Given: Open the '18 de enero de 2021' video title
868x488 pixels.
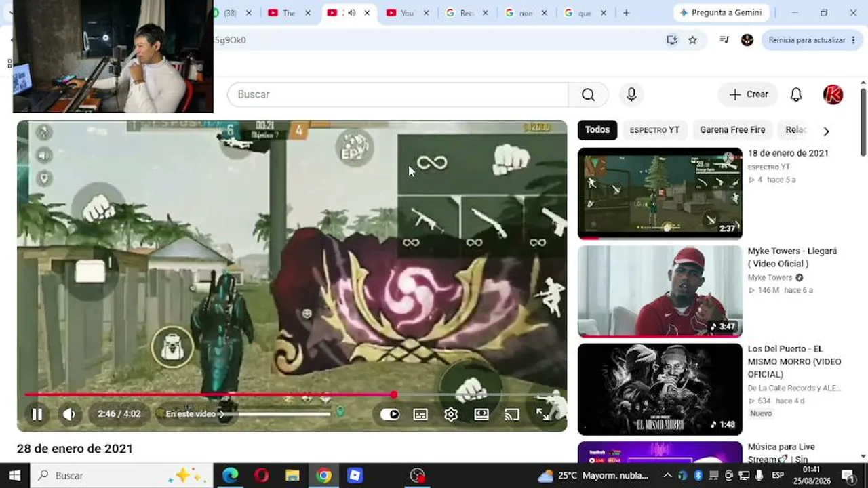Looking at the screenshot, I should pyautogui.click(x=788, y=153).
